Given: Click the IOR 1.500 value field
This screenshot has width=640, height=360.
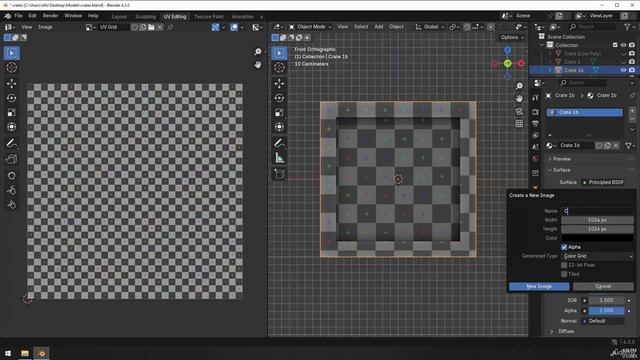Looking at the screenshot, I should point(606,300).
